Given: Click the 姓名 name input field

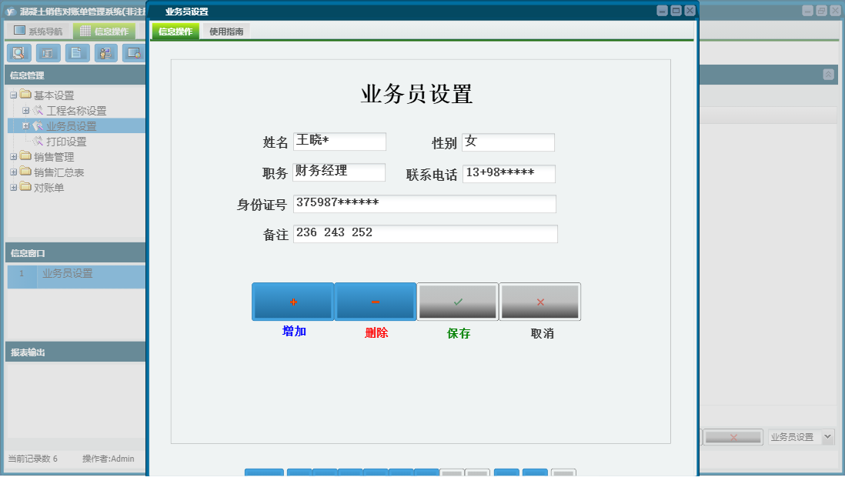Looking at the screenshot, I should pyautogui.click(x=339, y=141).
